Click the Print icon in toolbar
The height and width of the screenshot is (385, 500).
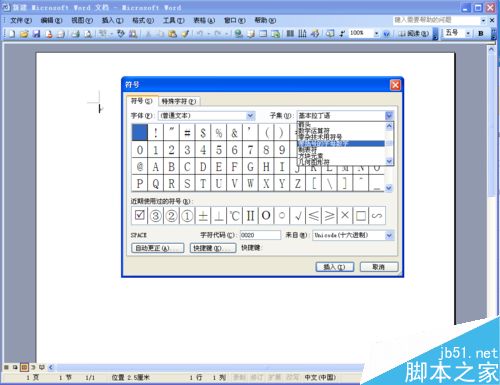[x=76, y=33]
